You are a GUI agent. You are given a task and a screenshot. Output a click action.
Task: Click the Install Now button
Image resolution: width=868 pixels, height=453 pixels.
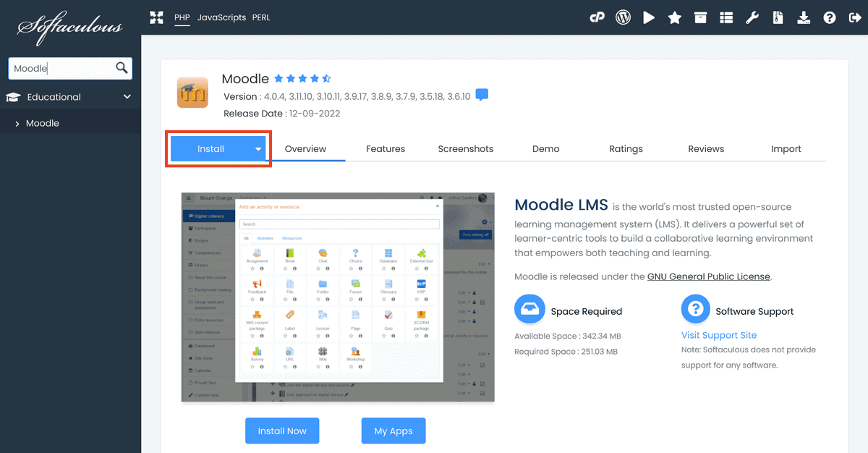point(282,431)
